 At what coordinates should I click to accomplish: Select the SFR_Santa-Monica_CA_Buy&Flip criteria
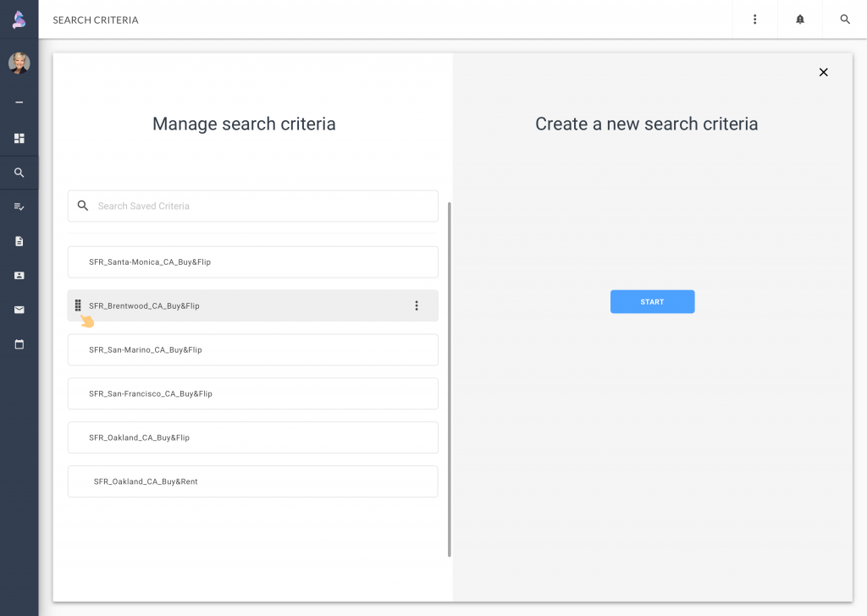tap(252, 261)
